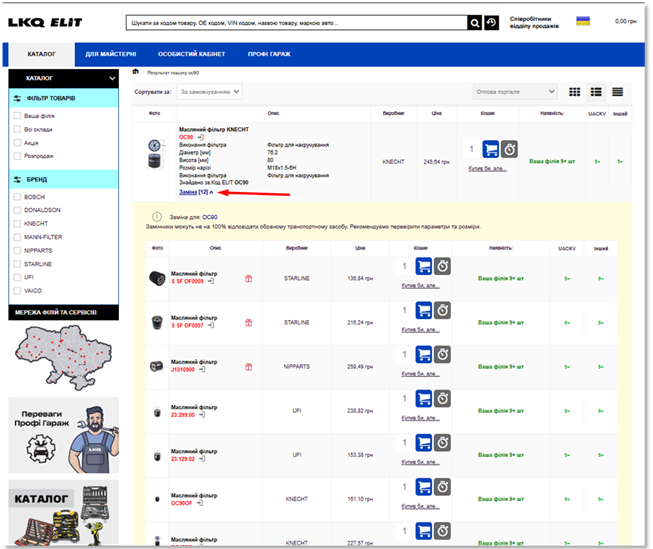Open search history clock icon
Screen dimensions: 653x549
491,22
